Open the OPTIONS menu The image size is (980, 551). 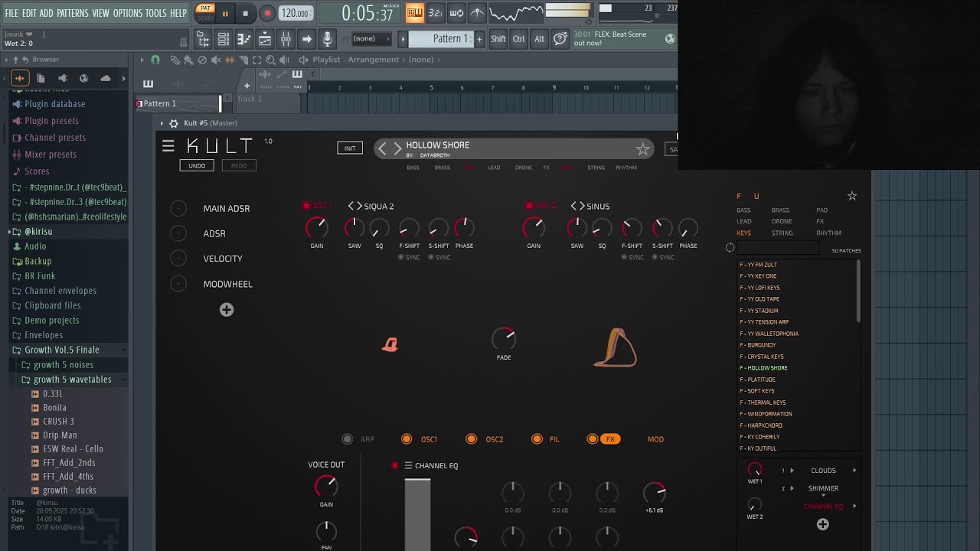128,13
